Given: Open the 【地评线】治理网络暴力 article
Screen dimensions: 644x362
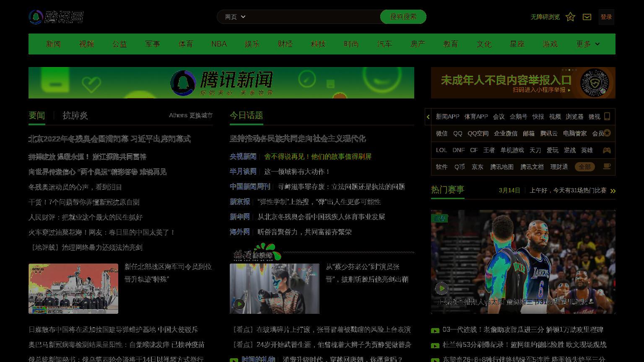Looking at the screenshot, I should pyautogui.click(x=86, y=247).
